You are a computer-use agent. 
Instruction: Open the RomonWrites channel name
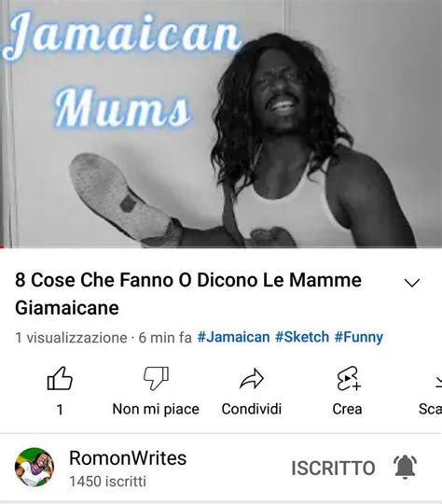click(128, 457)
